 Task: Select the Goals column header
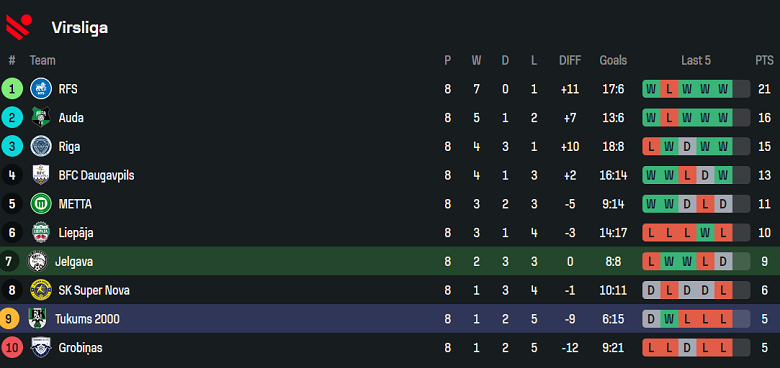613,61
